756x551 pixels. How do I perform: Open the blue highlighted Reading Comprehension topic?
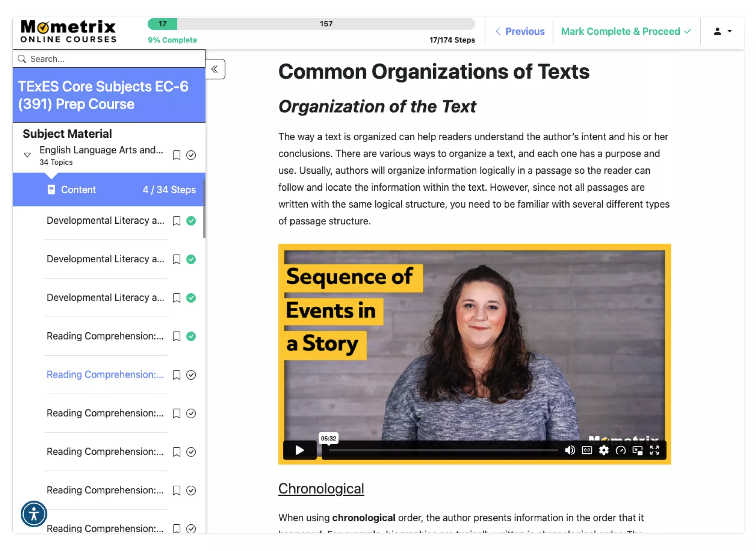(105, 375)
